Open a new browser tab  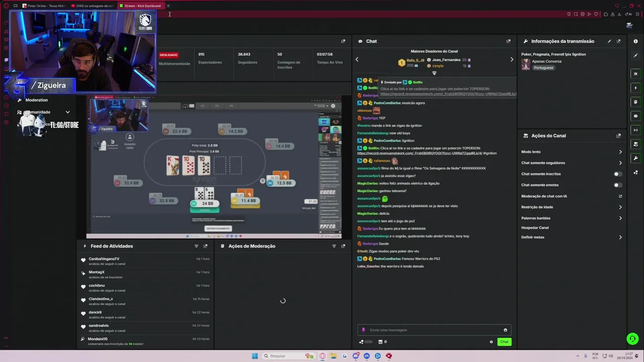pyautogui.click(x=169, y=6)
